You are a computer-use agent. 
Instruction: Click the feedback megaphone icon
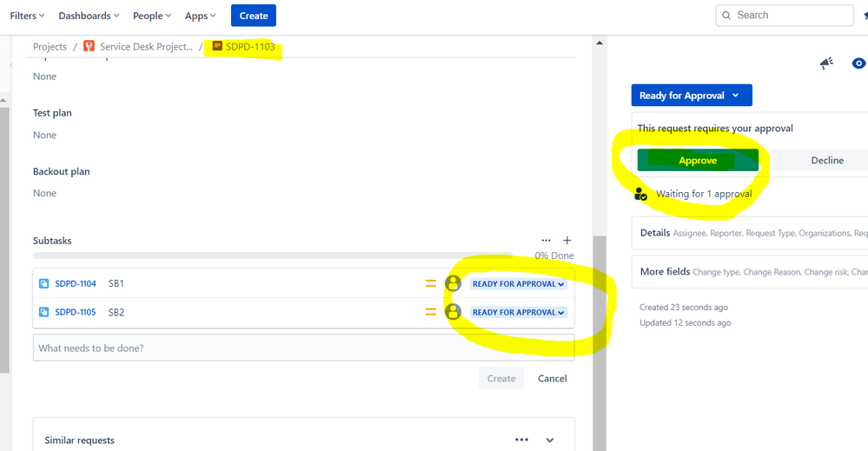pos(826,63)
